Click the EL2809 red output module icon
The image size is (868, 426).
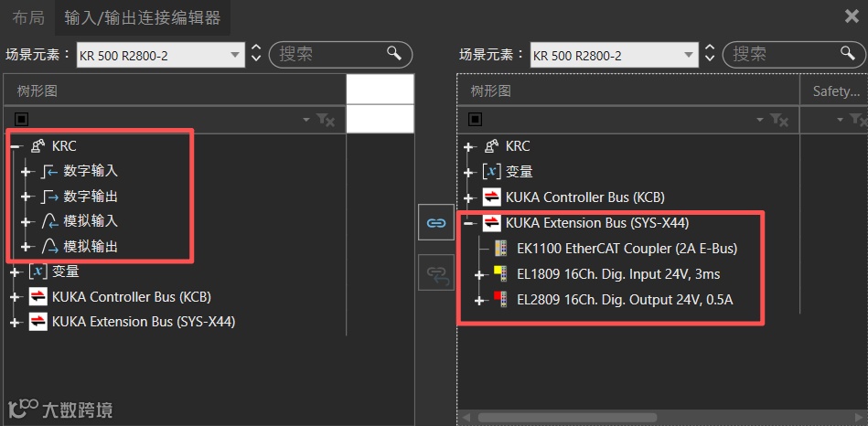tap(501, 299)
